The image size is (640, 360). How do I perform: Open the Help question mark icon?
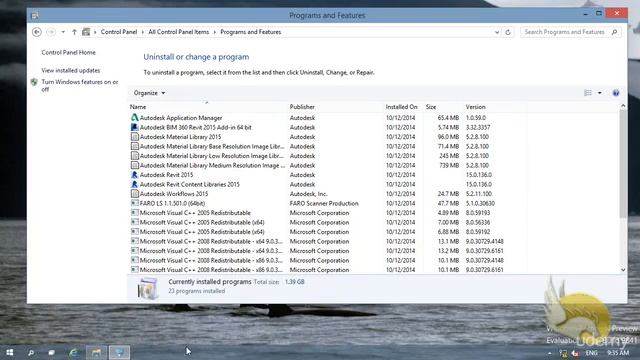pos(616,93)
